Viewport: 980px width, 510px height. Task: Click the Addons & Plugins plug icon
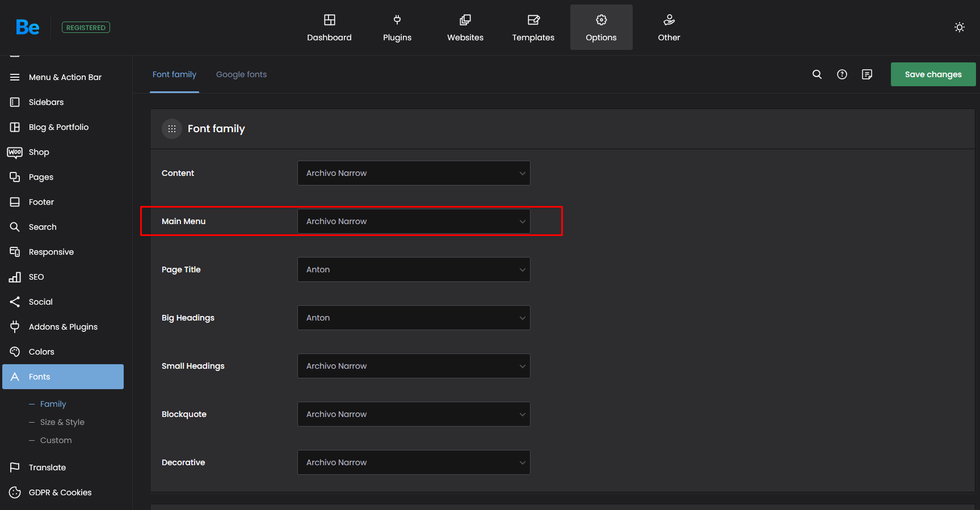[15, 327]
